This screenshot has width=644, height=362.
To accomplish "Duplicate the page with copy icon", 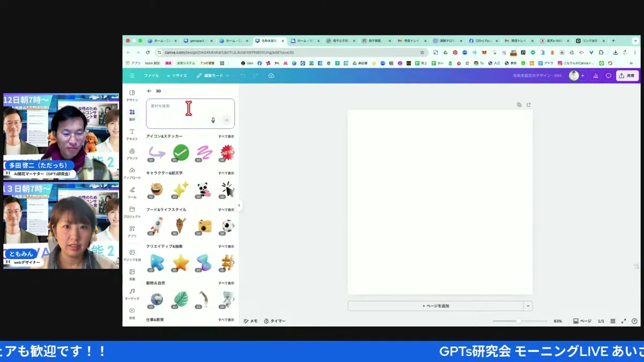I will [x=519, y=105].
